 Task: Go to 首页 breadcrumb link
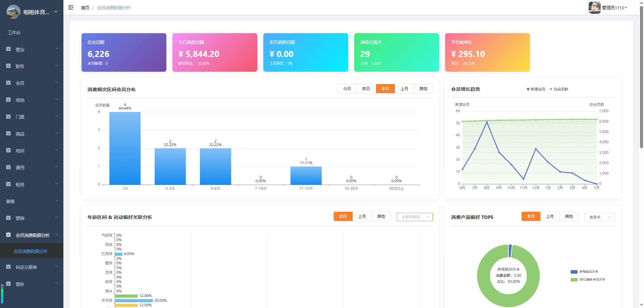[85, 8]
